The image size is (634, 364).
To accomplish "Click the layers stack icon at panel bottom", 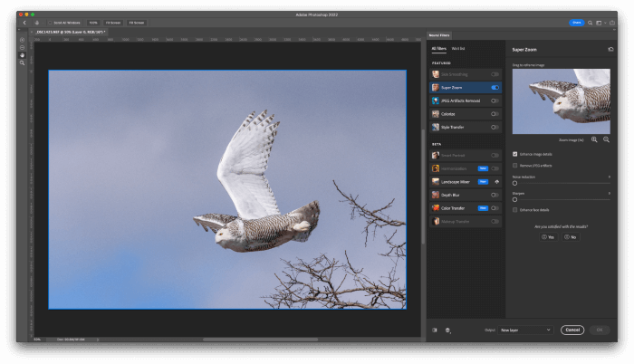I will (x=447, y=330).
